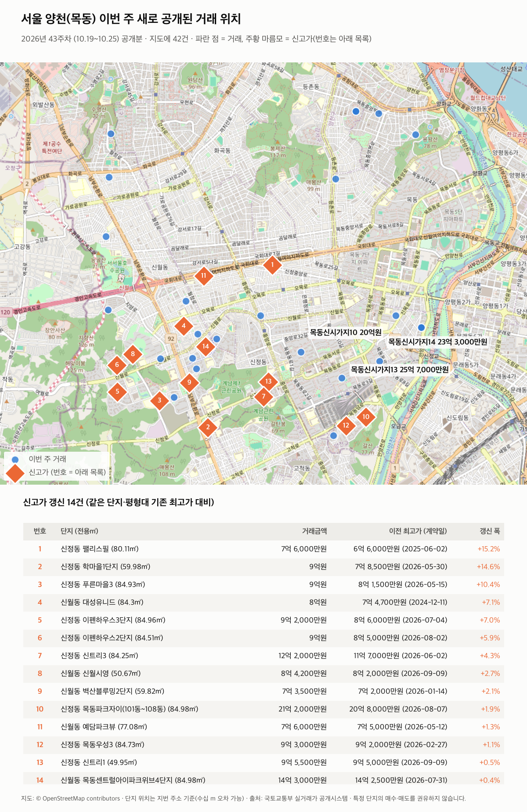Select map diamond marker number 8

tap(133, 354)
